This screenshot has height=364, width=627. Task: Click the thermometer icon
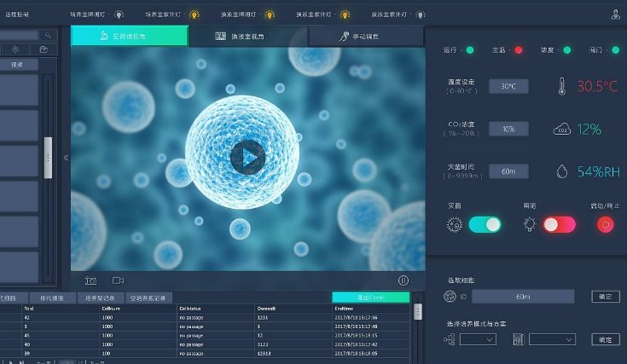click(x=562, y=86)
